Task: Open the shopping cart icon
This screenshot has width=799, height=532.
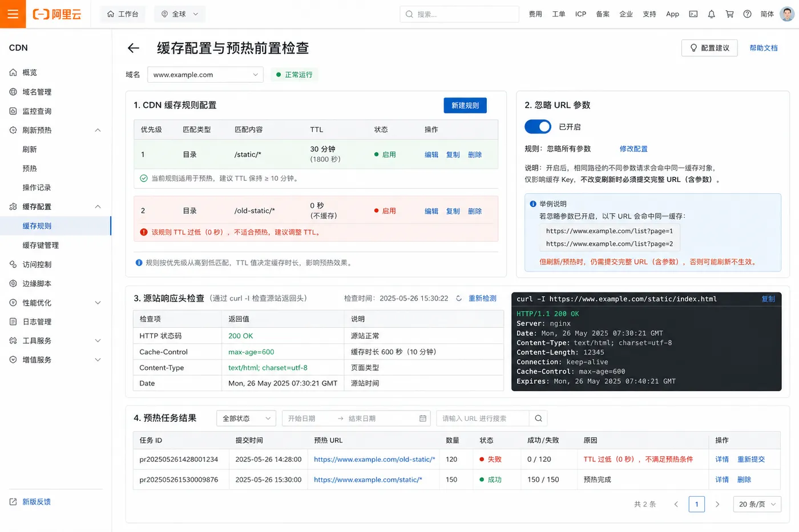Action: 729,14
